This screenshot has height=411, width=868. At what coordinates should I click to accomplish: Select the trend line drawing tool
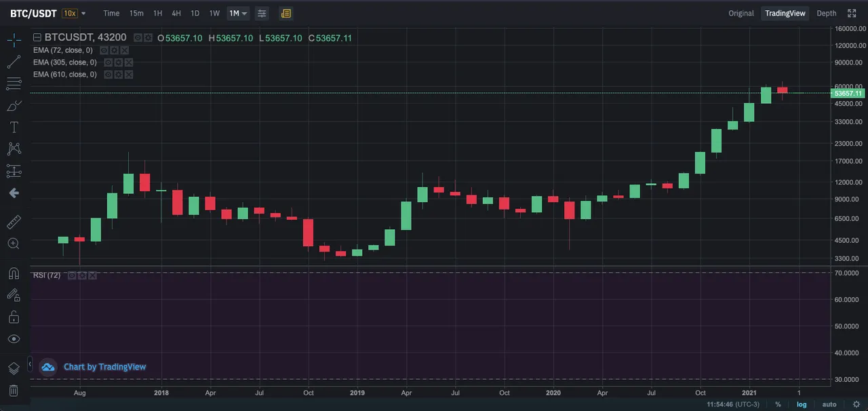click(x=14, y=62)
